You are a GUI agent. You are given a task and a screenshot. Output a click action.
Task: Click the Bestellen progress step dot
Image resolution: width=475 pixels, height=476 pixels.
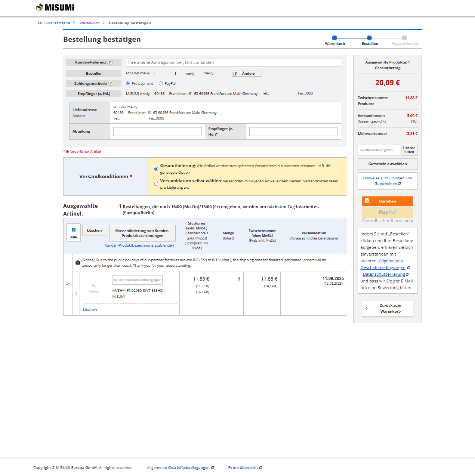click(x=369, y=38)
